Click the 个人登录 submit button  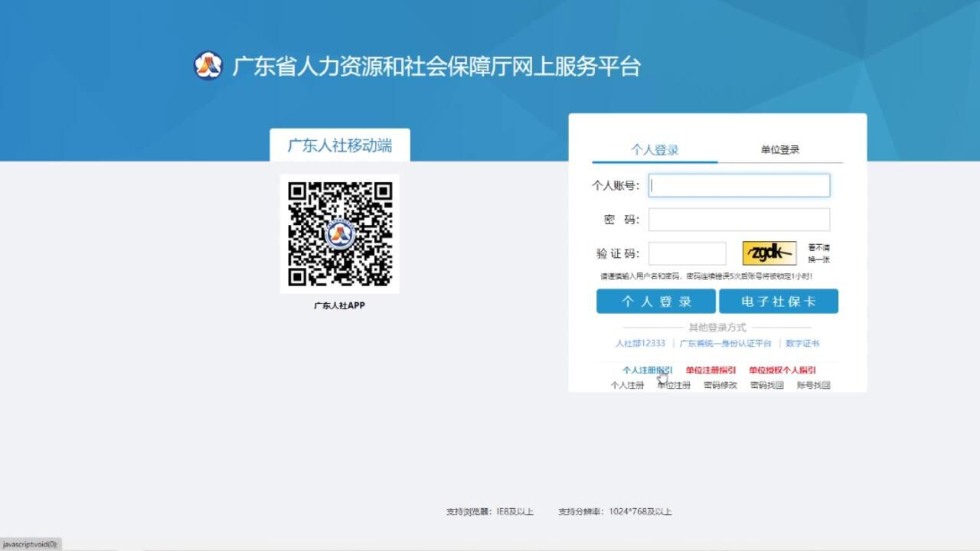point(655,301)
